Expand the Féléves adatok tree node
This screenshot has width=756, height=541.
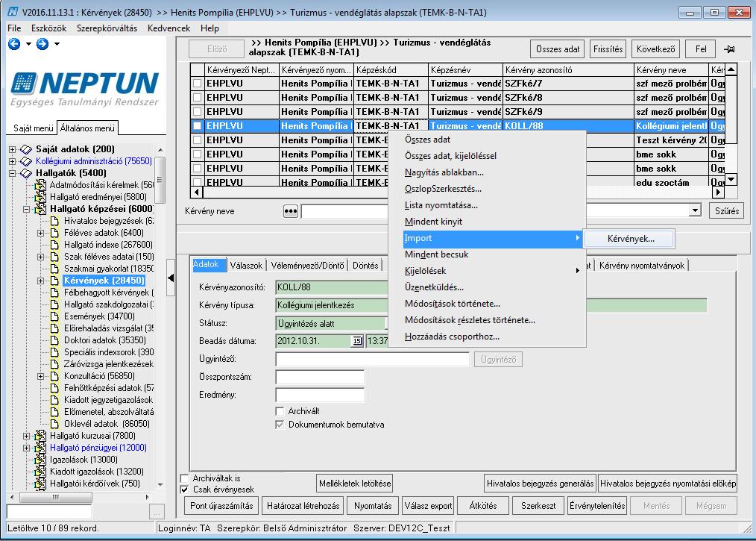click(41, 233)
